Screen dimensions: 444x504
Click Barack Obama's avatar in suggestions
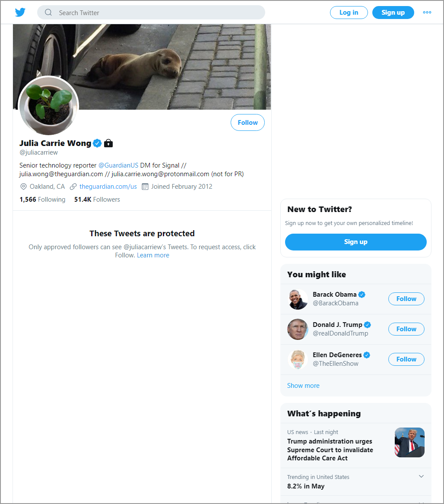298,299
